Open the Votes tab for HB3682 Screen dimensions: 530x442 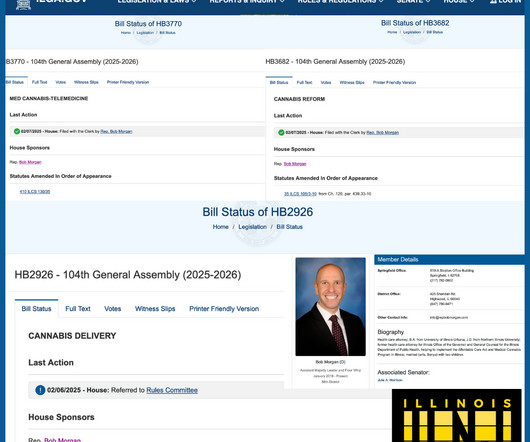point(326,82)
